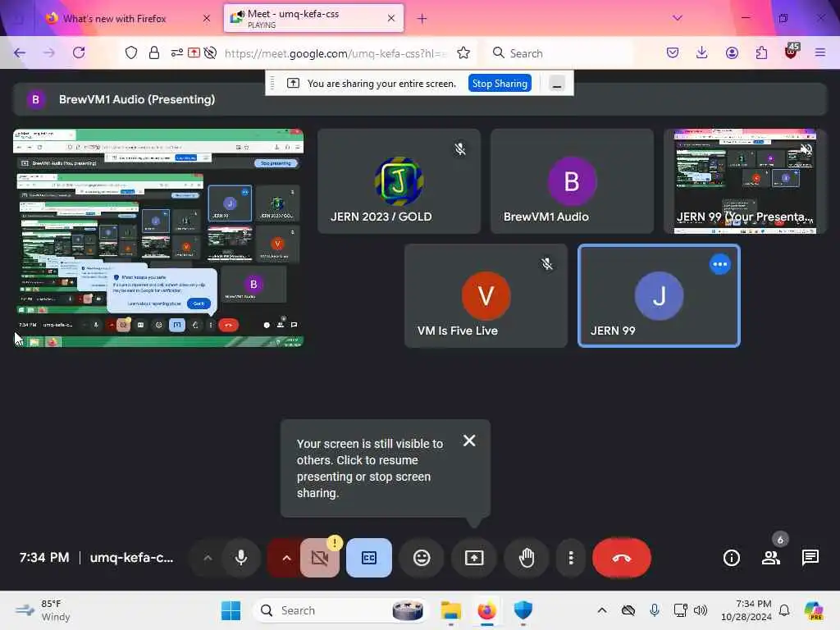This screenshot has width=840, height=630.
Task: Open Firefox downloads panel
Action: [702, 52]
